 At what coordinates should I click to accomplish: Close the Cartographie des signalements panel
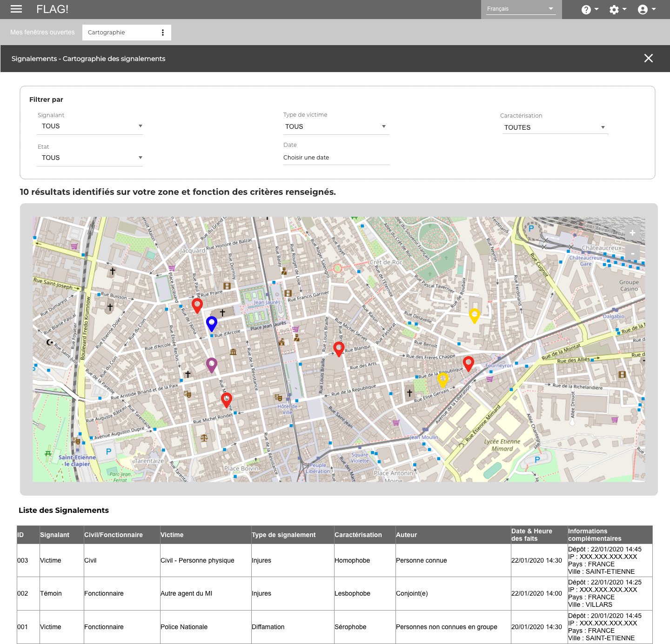648,58
